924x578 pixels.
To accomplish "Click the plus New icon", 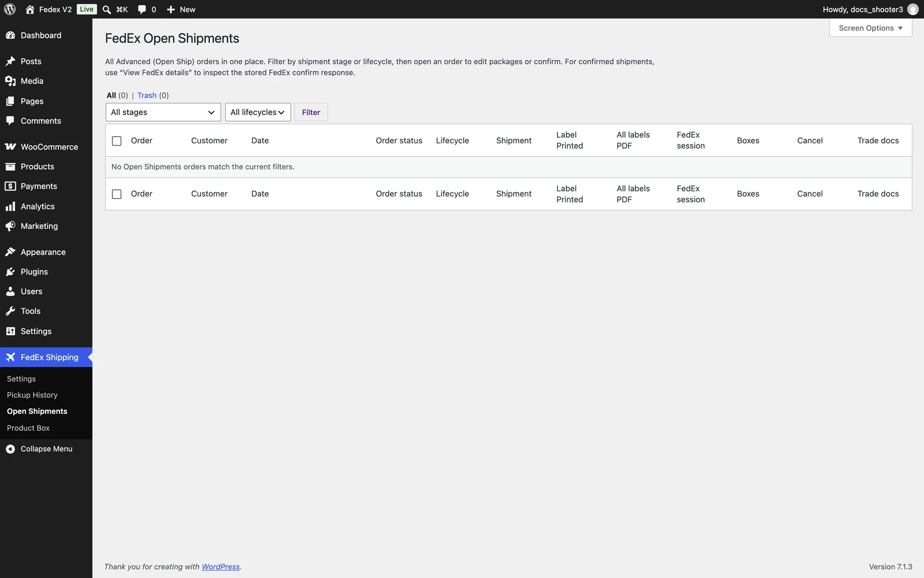I will point(171,9).
